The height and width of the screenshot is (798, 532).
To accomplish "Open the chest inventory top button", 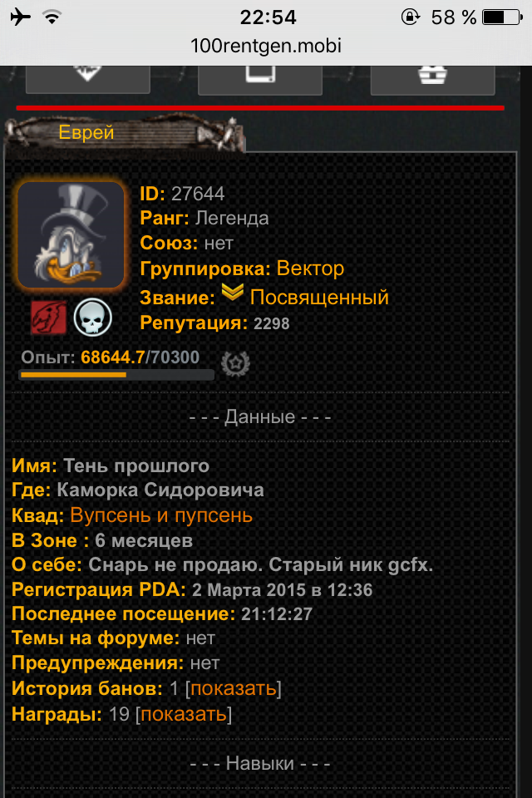I will pos(433,80).
